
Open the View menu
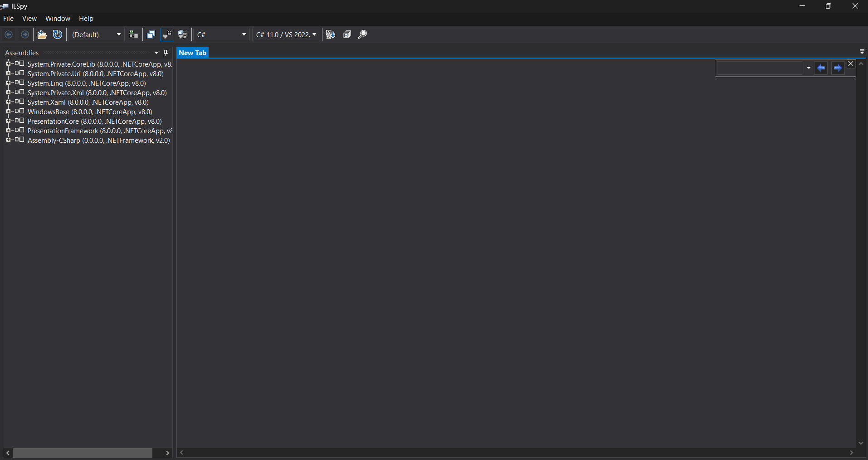point(29,19)
